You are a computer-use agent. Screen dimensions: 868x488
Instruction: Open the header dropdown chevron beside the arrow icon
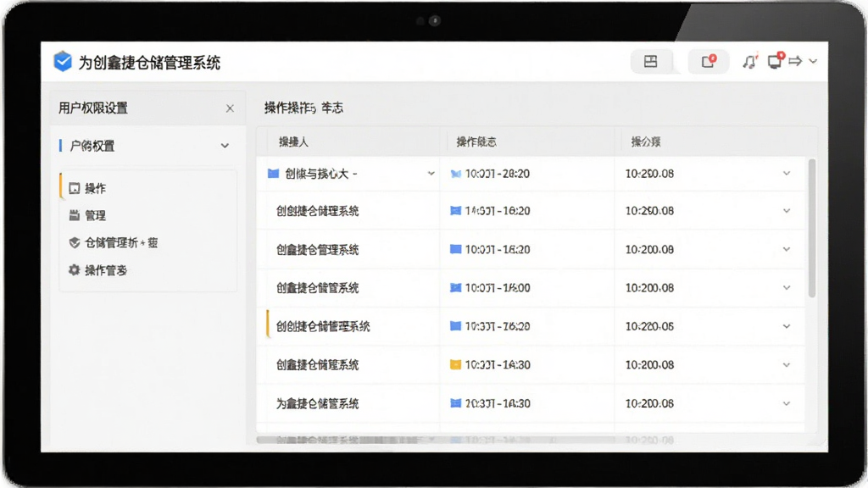813,61
